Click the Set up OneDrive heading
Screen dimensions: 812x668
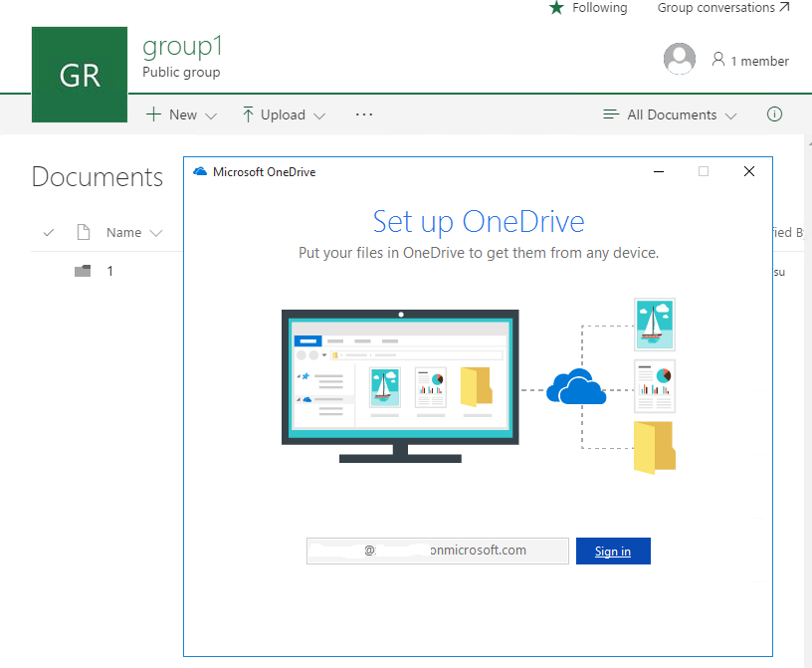pos(479,222)
